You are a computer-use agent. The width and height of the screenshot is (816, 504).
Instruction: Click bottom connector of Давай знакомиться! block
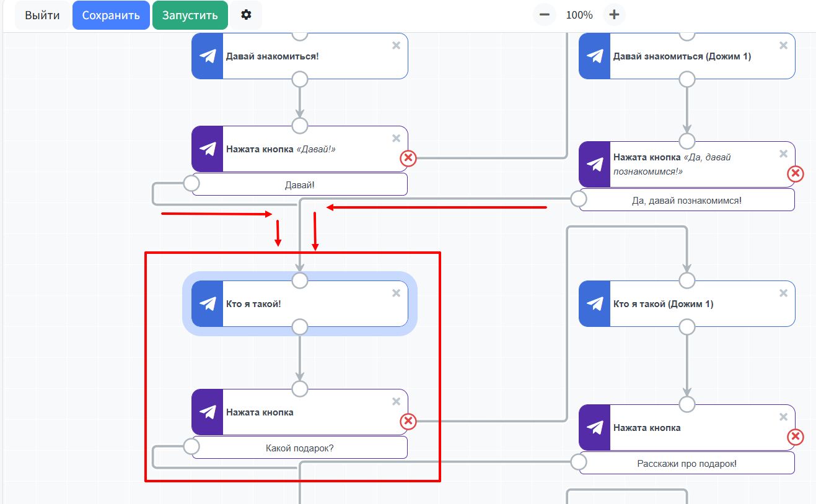pyautogui.click(x=300, y=79)
